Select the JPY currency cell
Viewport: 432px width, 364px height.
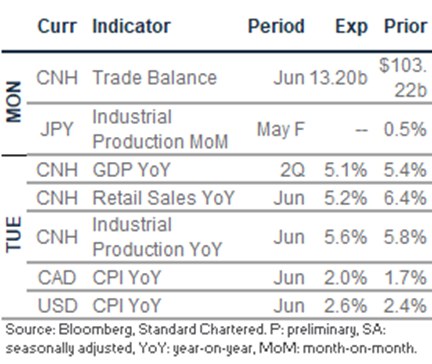tap(57, 129)
